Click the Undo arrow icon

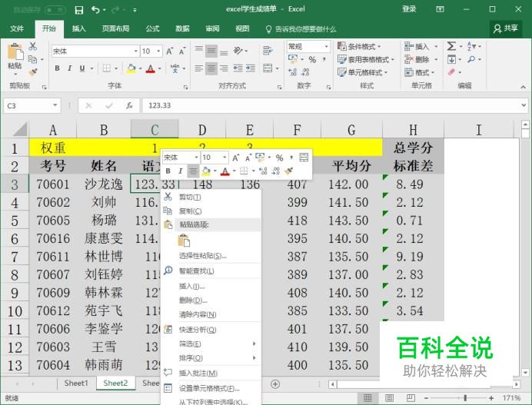(x=96, y=10)
